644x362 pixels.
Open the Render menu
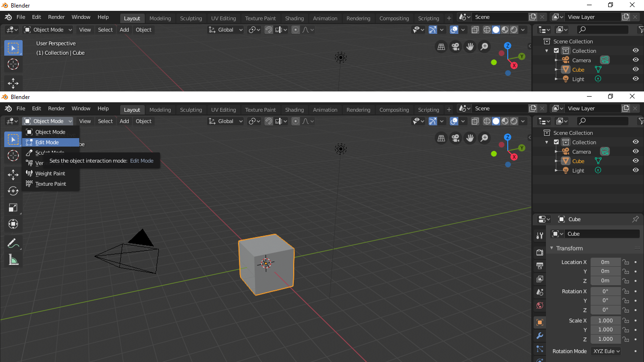pos(56,108)
